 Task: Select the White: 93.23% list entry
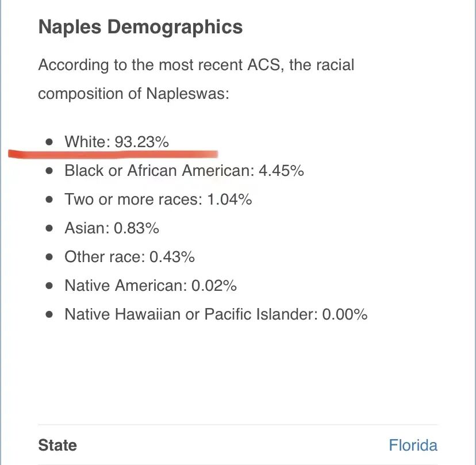117,141
